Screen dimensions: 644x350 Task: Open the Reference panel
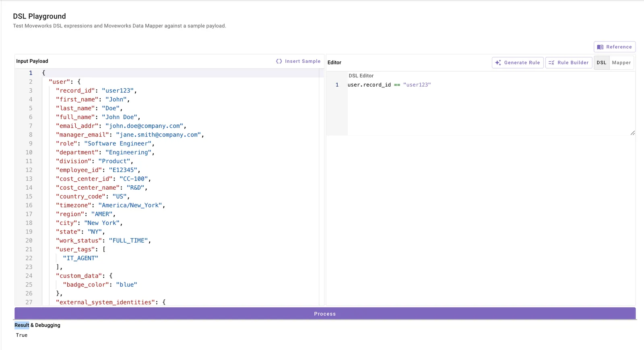click(615, 47)
